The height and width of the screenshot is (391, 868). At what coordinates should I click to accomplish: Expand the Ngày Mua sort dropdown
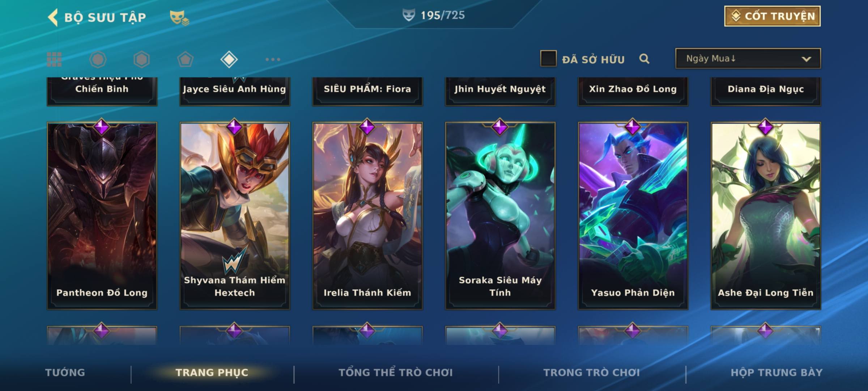tap(748, 59)
